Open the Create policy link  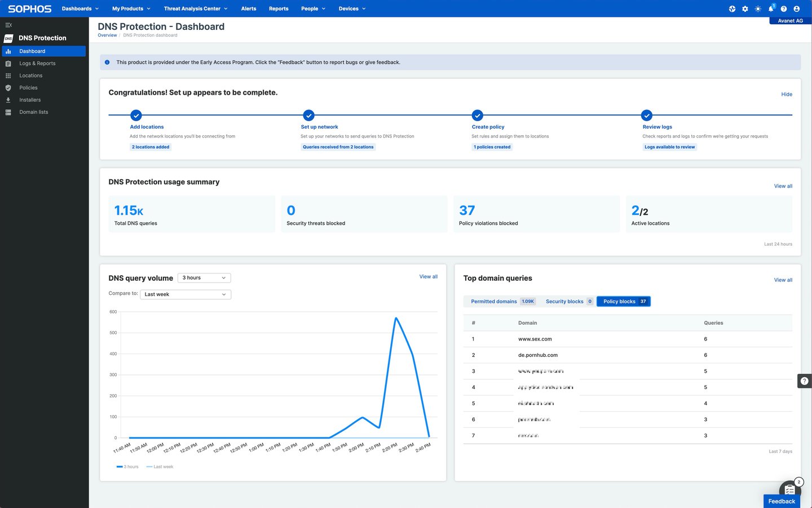pyautogui.click(x=488, y=127)
